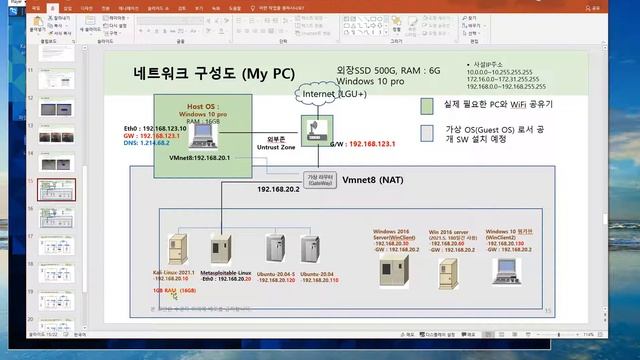The width and height of the screenshot is (640, 360).
Task: Click the Notes button in status bar
Action: (x=407, y=334)
